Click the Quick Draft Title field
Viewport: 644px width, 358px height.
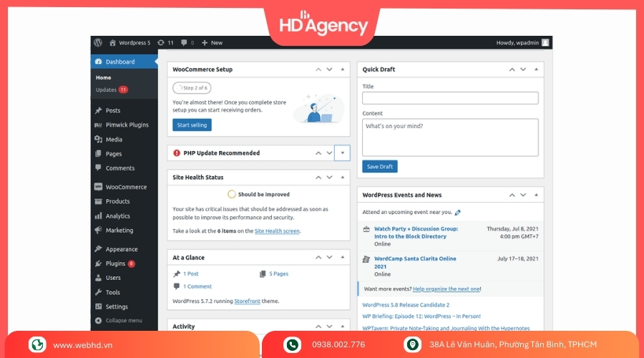[x=450, y=98]
